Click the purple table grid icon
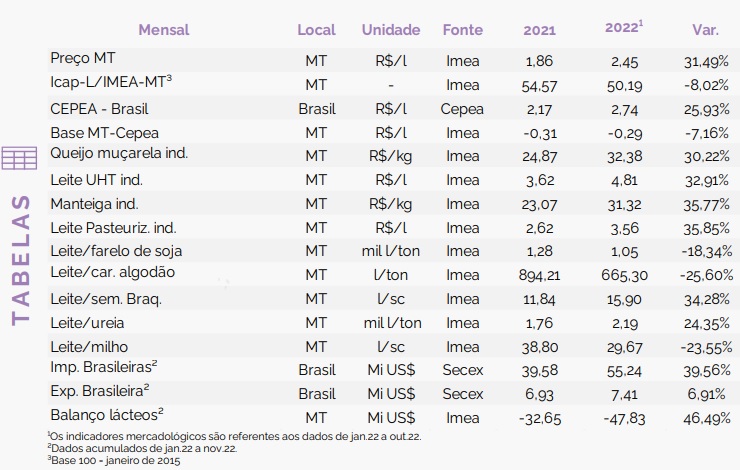The image size is (740, 470). click(x=19, y=158)
